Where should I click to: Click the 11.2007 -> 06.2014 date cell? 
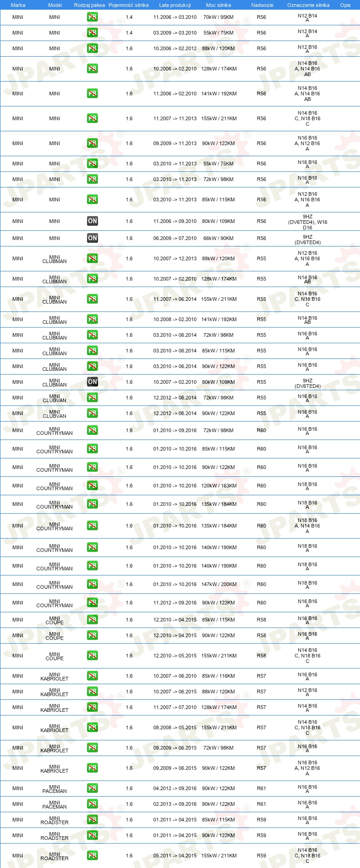[x=175, y=299]
